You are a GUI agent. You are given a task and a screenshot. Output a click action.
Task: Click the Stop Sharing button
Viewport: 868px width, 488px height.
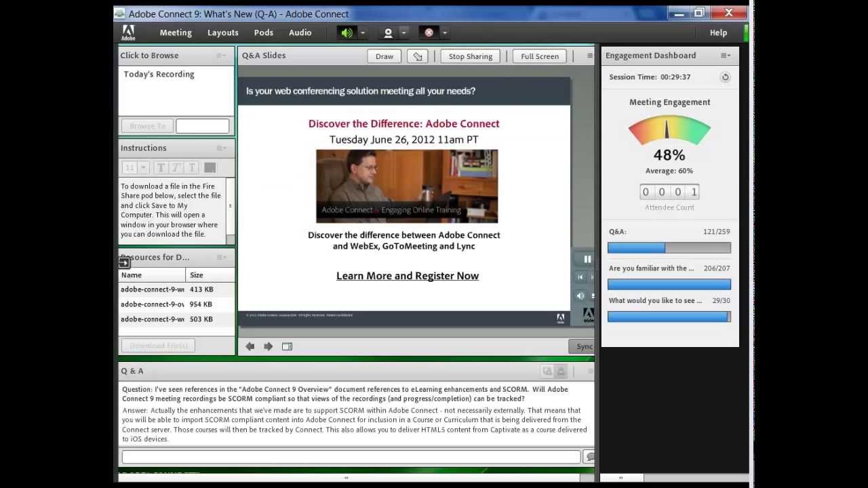coord(471,56)
